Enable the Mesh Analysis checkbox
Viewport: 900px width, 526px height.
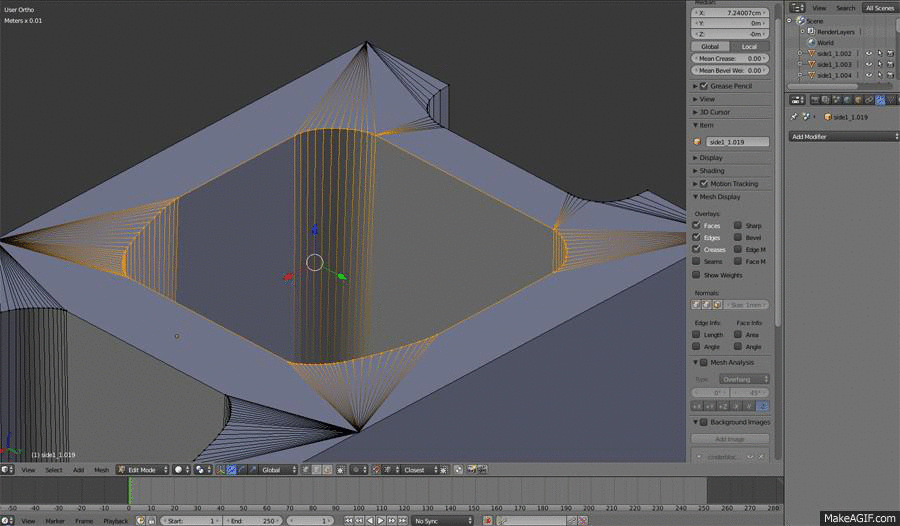click(704, 362)
